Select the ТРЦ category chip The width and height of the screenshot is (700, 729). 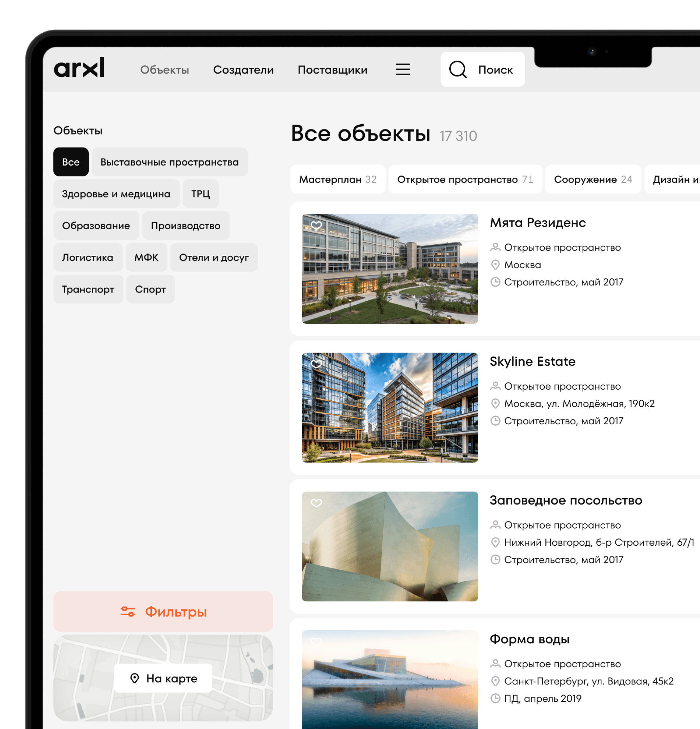201,194
